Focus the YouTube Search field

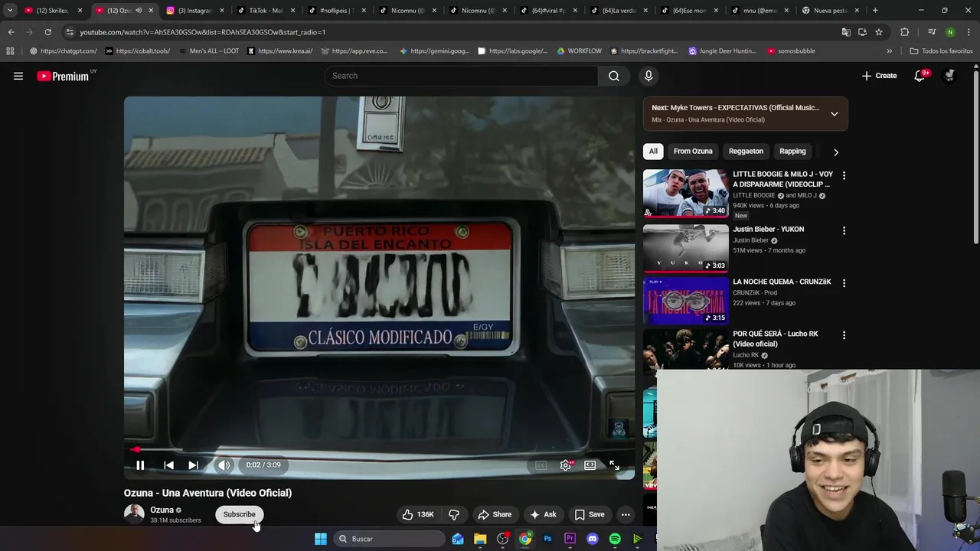[x=461, y=76]
